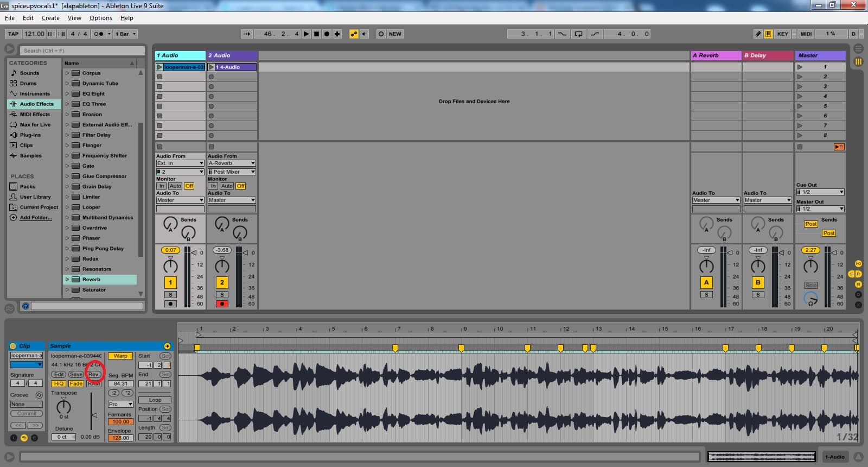
Task: Open the Cue Out 1/2 dropdown
Action: click(820, 192)
